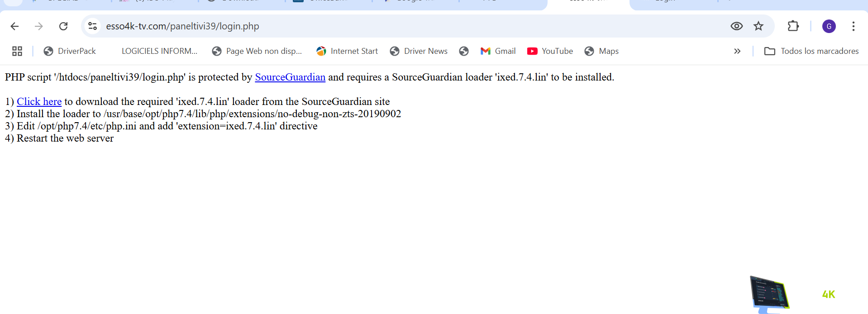Open Chrome's three-dot menu

(x=853, y=26)
